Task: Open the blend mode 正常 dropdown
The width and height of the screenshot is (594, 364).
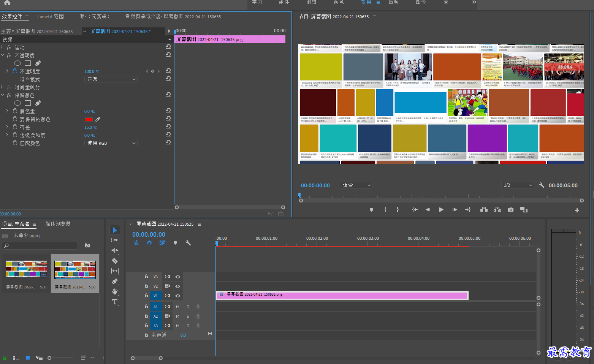Action: pos(111,79)
